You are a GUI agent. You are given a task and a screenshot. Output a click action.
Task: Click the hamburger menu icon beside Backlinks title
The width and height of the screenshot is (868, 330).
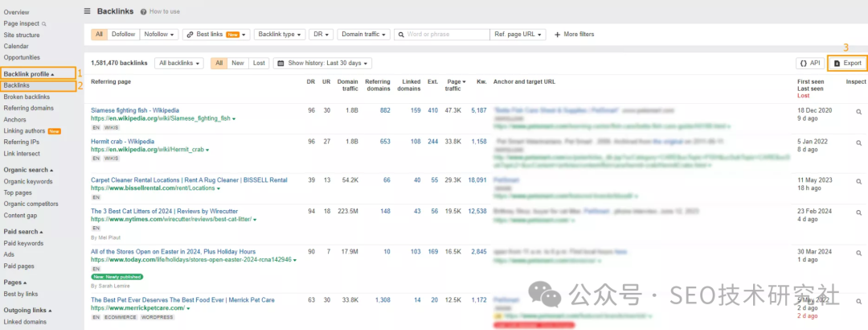coord(88,11)
